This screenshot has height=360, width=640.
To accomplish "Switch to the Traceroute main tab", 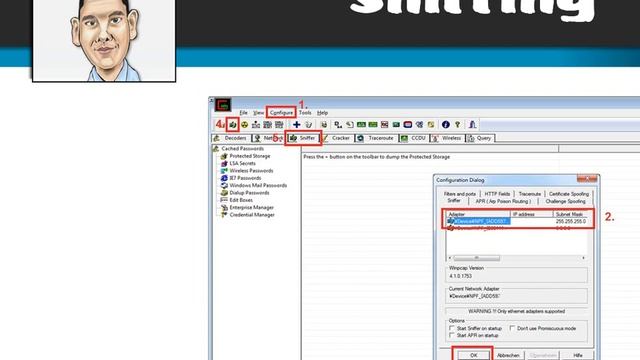I will click(x=376, y=138).
